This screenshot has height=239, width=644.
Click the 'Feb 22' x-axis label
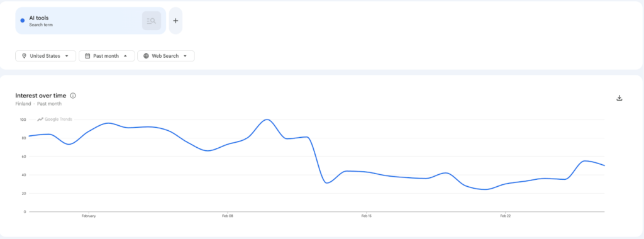[x=505, y=216]
